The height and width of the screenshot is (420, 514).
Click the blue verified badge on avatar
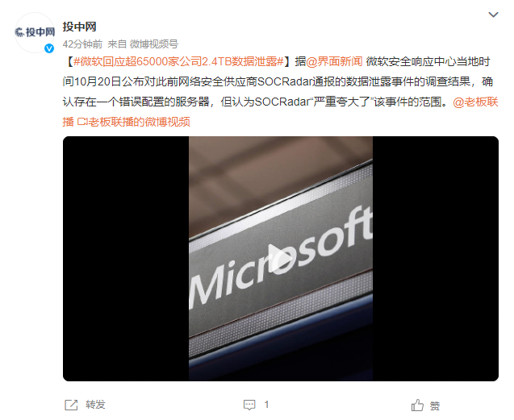(49, 48)
